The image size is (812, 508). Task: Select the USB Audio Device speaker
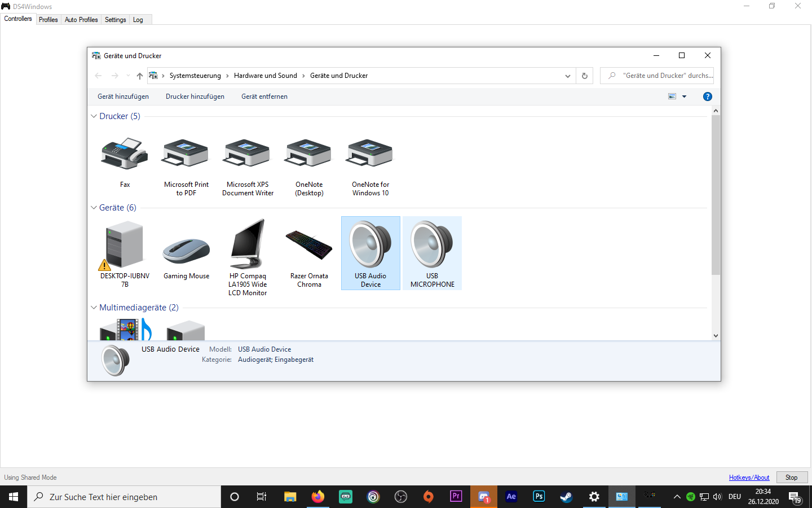pyautogui.click(x=370, y=253)
